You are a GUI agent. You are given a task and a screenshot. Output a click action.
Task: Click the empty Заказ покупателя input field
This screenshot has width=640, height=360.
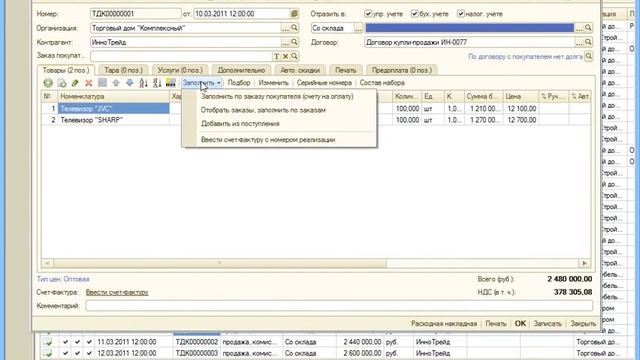pos(181,56)
